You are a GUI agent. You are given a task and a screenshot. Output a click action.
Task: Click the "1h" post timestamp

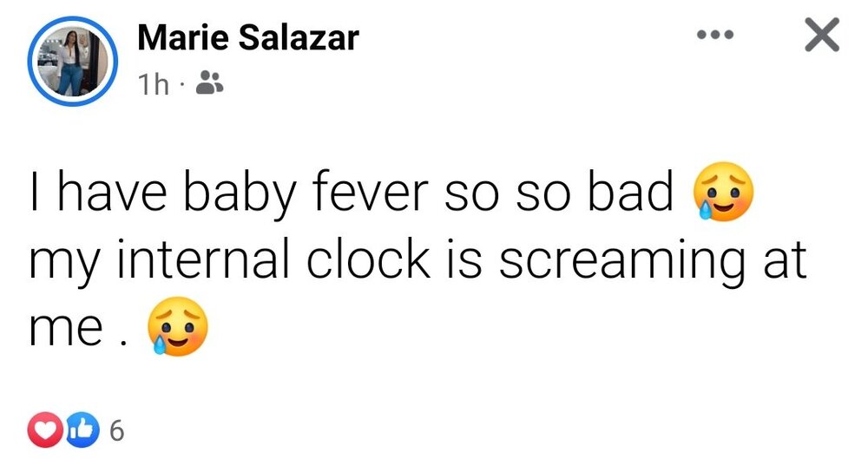tap(154, 84)
